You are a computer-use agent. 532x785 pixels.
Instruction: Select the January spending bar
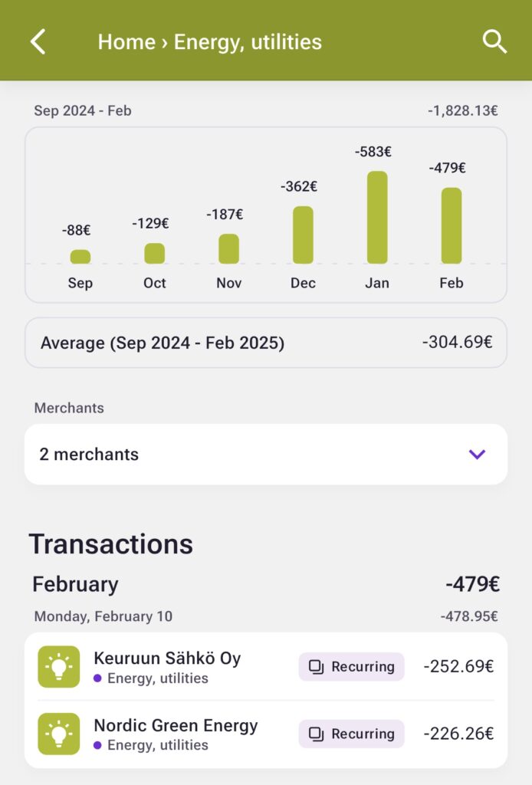pyautogui.click(x=377, y=218)
